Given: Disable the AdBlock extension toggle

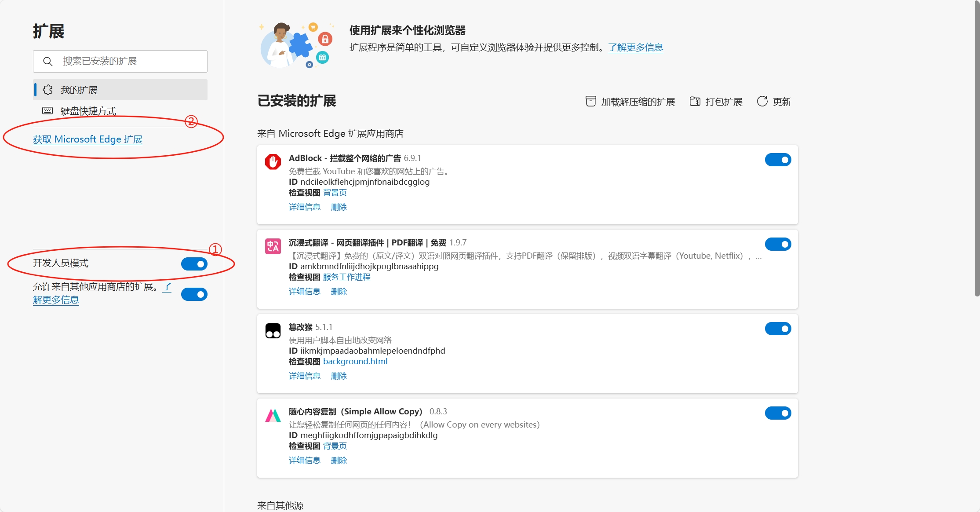Looking at the screenshot, I should coord(778,160).
